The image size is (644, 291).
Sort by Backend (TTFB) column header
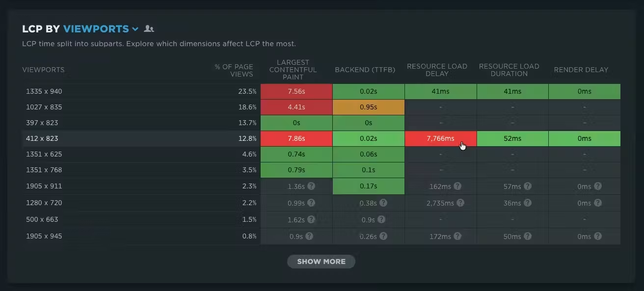pyautogui.click(x=365, y=70)
